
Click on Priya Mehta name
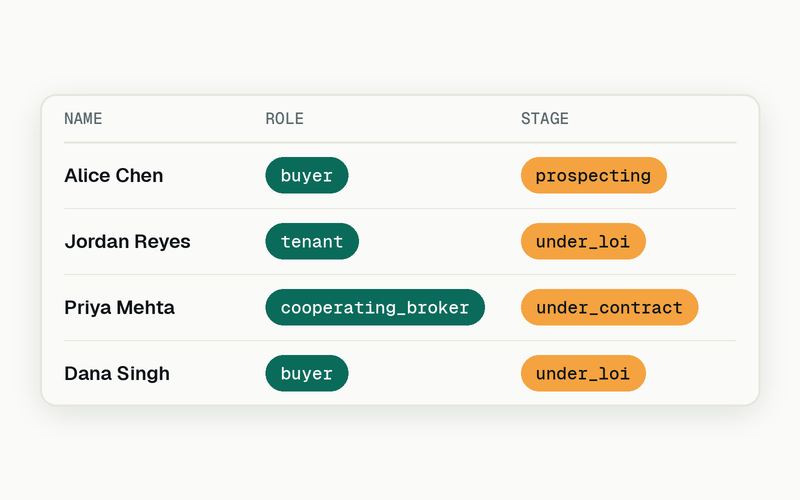(x=119, y=307)
